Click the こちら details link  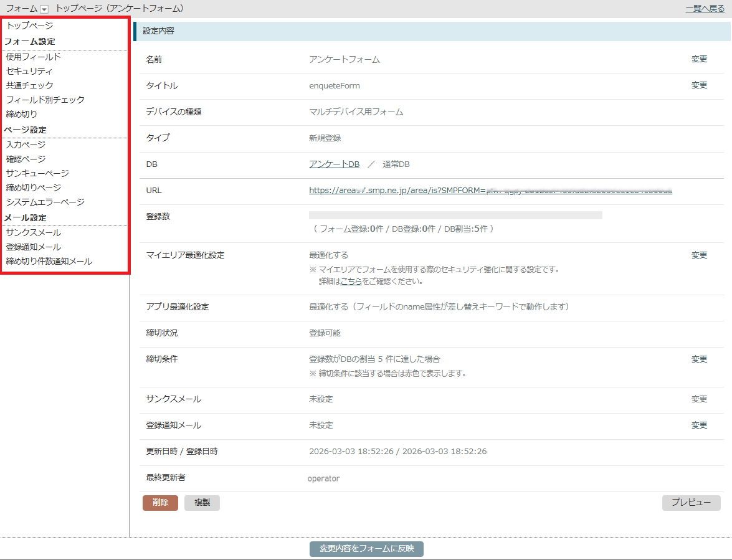click(x=351, y=281)
